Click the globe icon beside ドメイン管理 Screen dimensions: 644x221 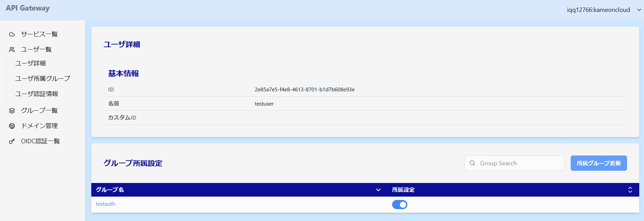point(12,126)
